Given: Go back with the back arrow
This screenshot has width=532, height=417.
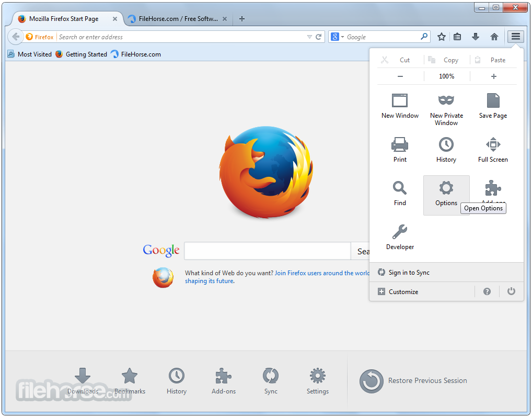Looking at the screenshot, I should click(15, 37).
